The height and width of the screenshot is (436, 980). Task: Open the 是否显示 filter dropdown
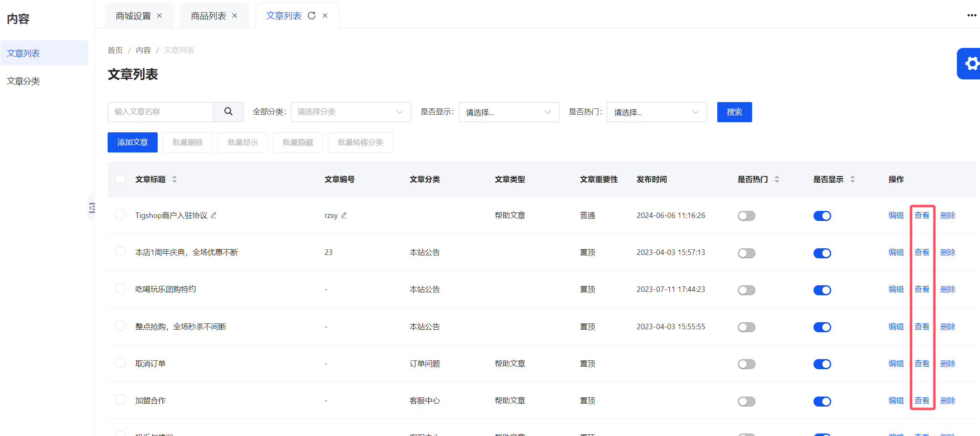[509, 112]
